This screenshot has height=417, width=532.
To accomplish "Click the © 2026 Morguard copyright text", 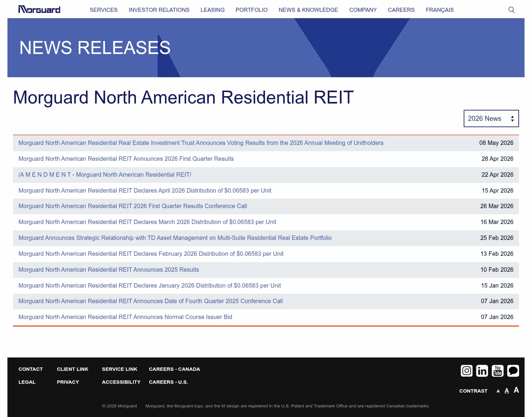I will point(119,406).
